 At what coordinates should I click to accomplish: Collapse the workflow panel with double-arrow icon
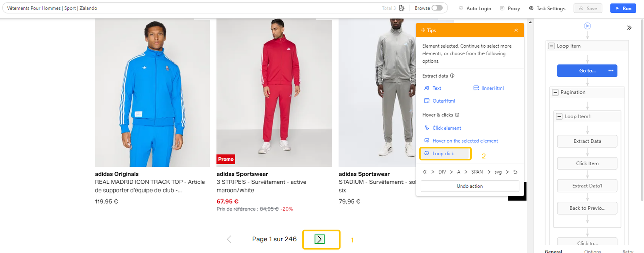629,28
